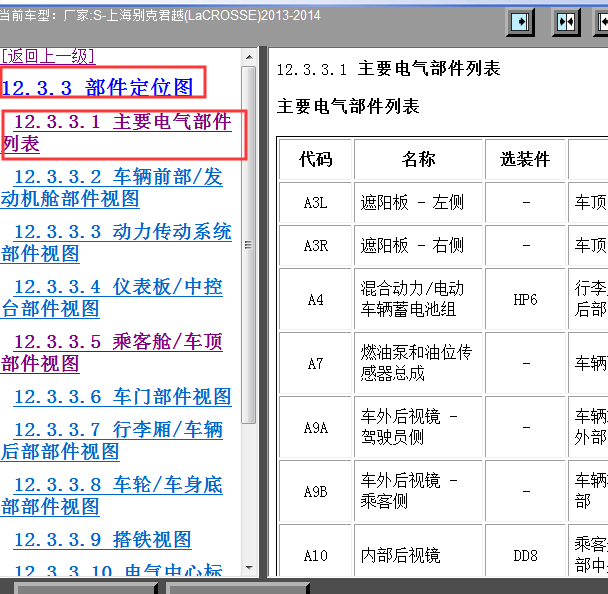Click the 返回上一级 link
The width and height of the screenshot is (608, 594).
click(x=48, y=56)
